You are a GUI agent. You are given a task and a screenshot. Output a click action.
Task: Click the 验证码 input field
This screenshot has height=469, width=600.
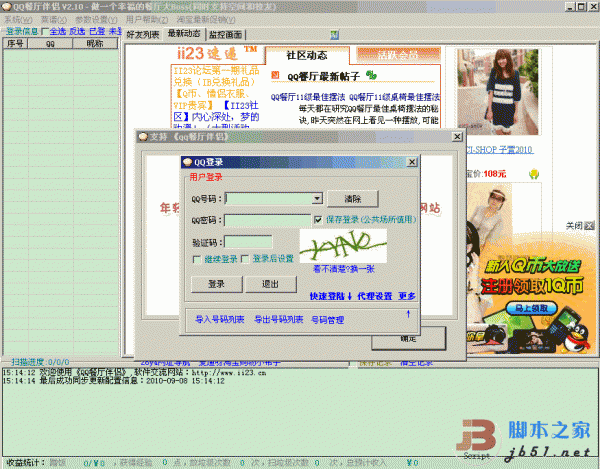248,242
